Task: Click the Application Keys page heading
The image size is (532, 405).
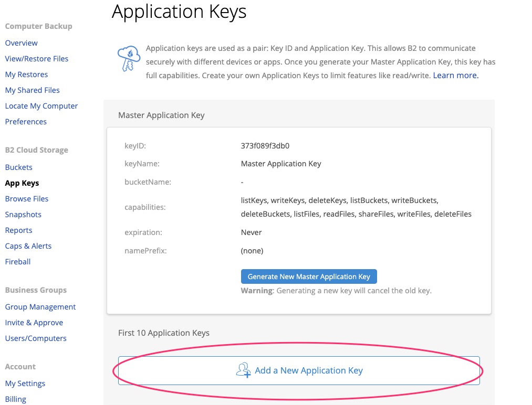Action: [x=179, y=12]
